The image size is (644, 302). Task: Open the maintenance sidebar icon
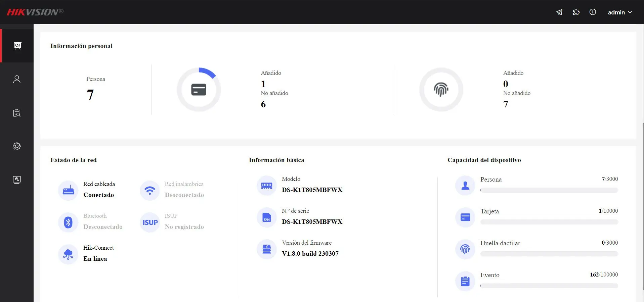click(17, 180)
